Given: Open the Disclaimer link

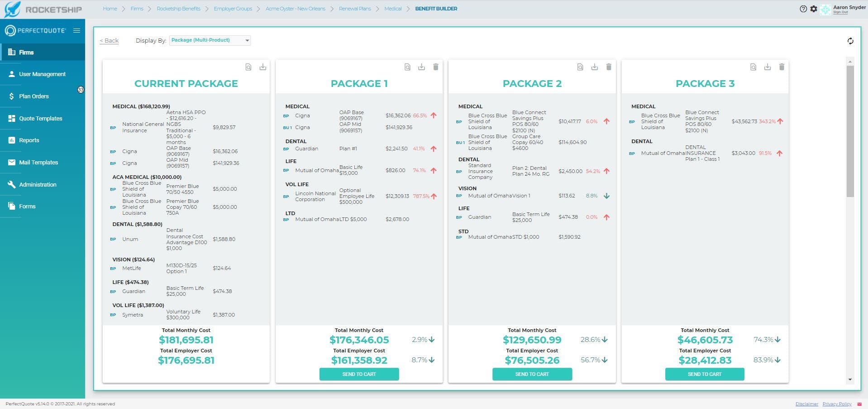Looking at the screenshot, I should (x=807, y=404).
